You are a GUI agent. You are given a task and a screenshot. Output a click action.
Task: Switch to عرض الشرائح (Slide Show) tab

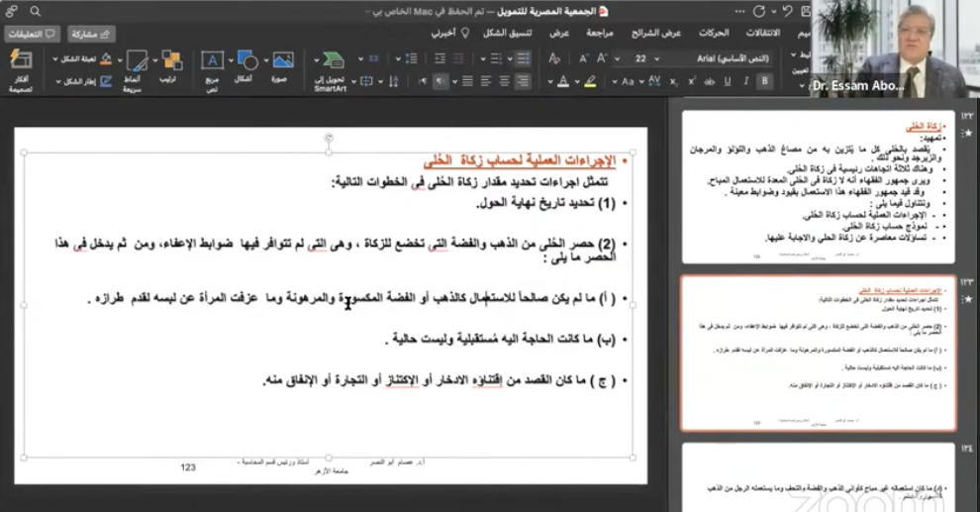click(655, 33)
